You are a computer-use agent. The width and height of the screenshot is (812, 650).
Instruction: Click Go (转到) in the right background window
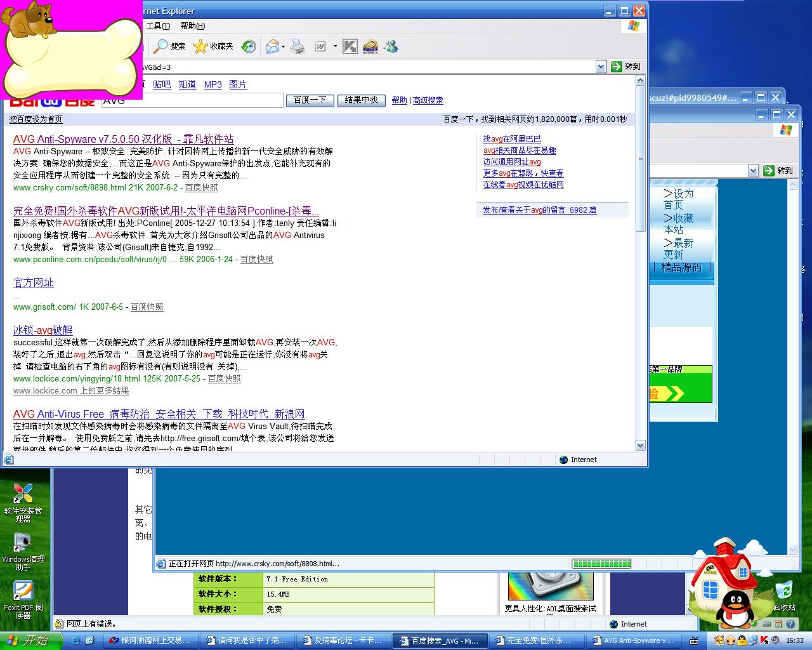click(778, 171)
